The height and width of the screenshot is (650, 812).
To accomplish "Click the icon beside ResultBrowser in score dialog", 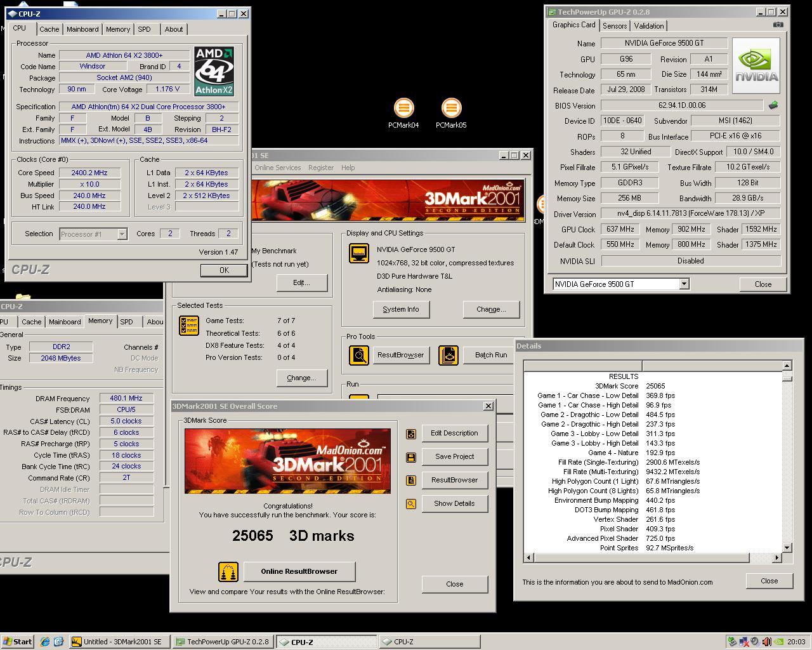I will (411, 481).
